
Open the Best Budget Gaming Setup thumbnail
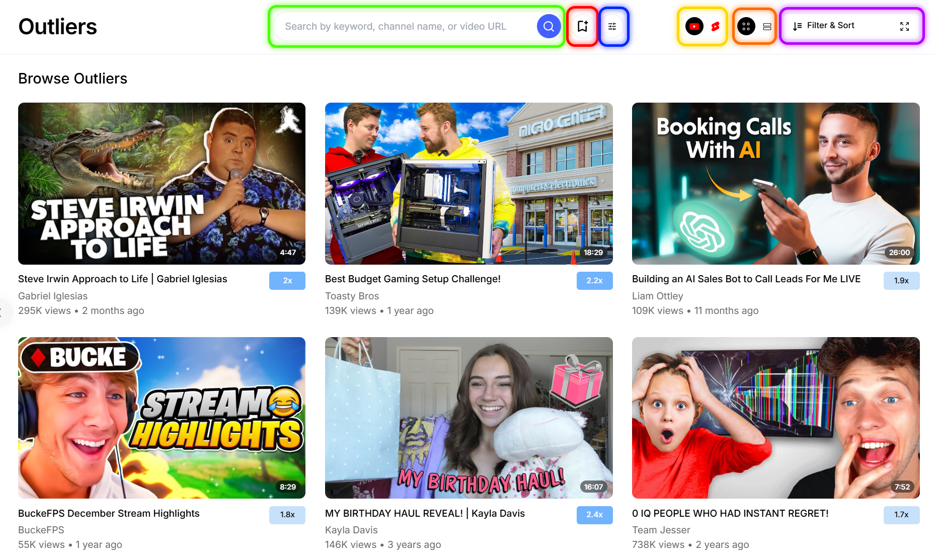click(469, 184)
